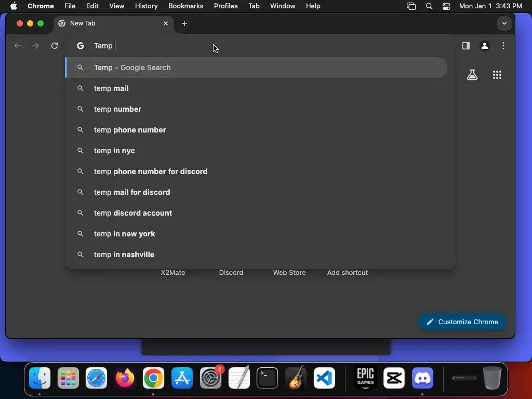The image size is (532, 399).
Task: Open Visual Studio Code from the Dock
Action: (x=324, y=378)
